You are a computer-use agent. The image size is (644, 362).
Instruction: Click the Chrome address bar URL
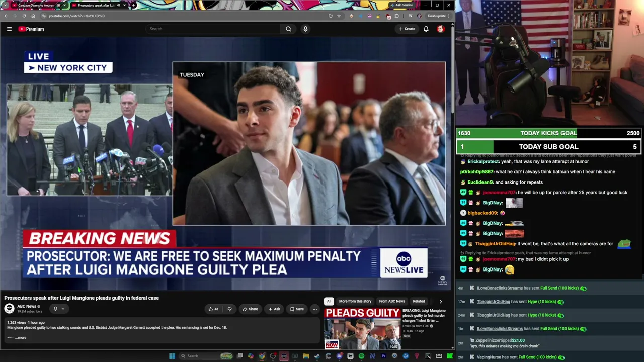click(76, 16)
